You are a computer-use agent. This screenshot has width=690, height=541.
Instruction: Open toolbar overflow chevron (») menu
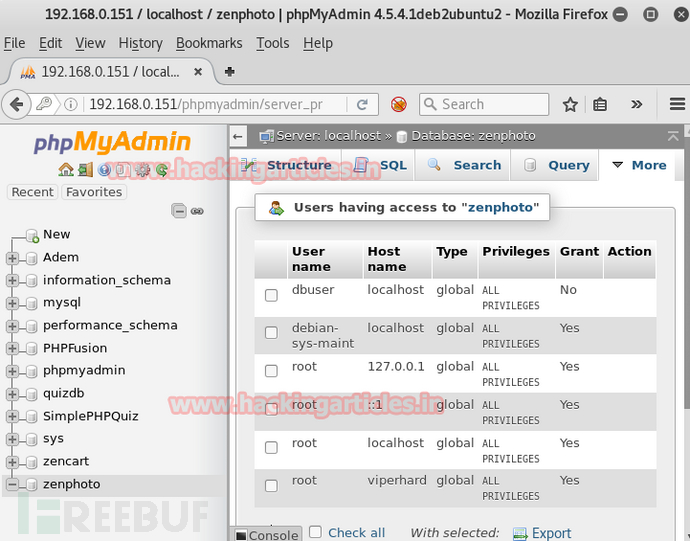pos(636,104)
